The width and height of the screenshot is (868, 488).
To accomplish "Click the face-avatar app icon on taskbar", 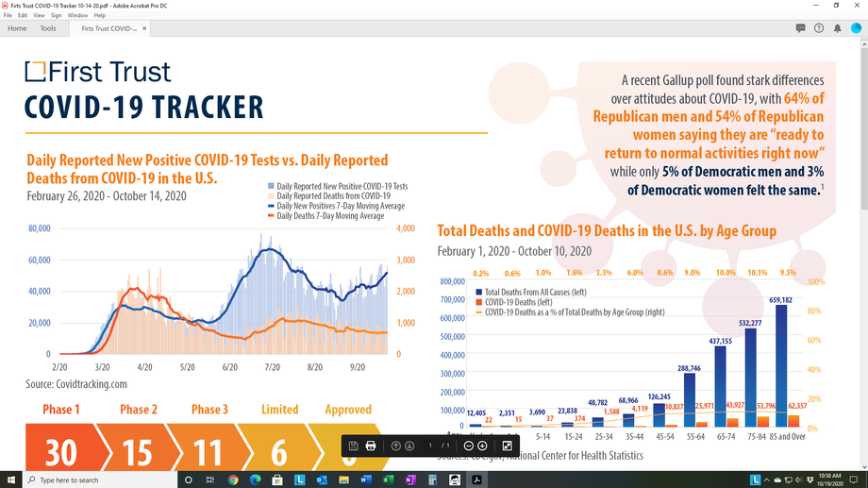I will [x=455, y=480].
